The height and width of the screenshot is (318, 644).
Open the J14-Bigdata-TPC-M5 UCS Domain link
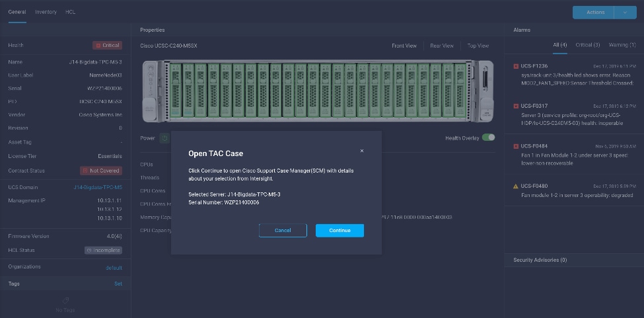pos(97,187)
